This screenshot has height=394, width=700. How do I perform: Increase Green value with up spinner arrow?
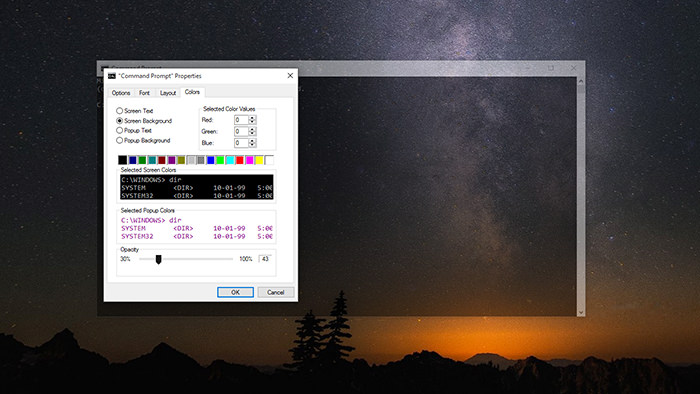coord(252,129)
